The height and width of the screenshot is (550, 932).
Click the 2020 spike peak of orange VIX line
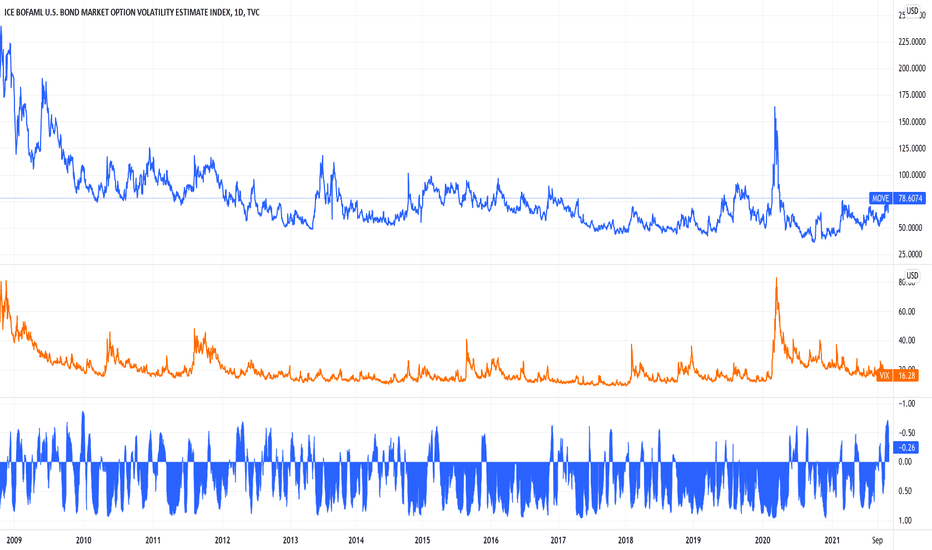click(x=776, y=278)
